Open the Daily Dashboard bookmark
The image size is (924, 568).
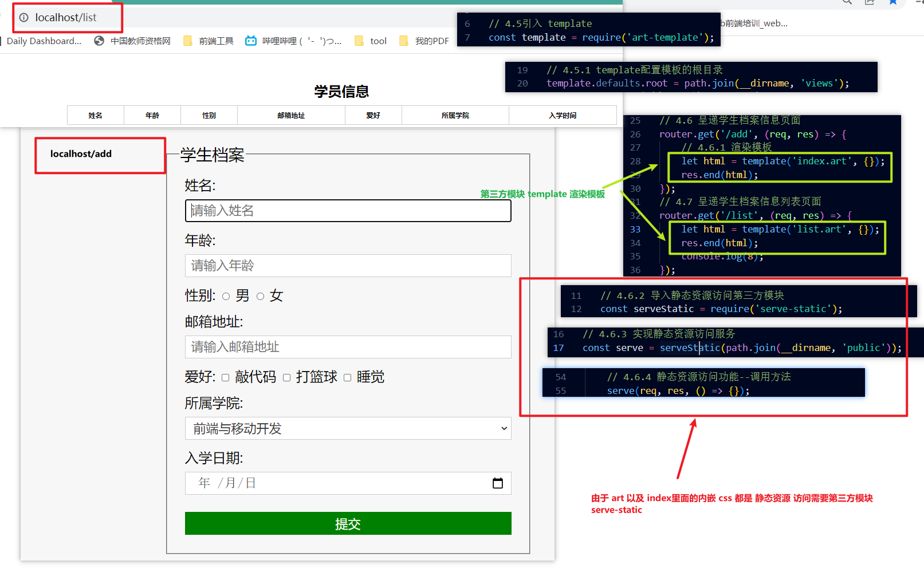tap(44, 41)
